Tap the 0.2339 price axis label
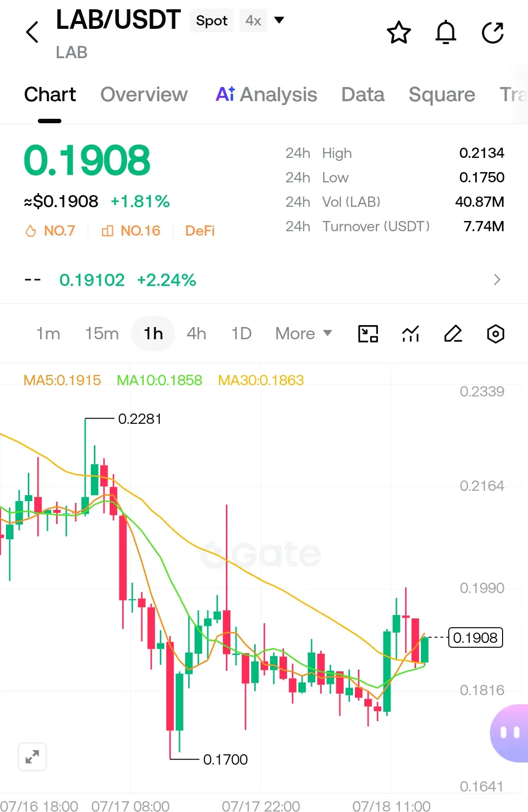Screen dimensions: 528x812 (x=482, y=391)
